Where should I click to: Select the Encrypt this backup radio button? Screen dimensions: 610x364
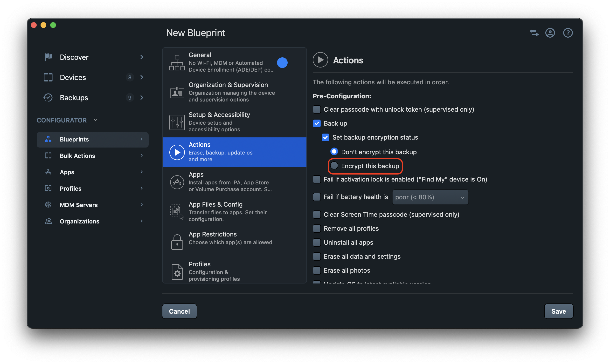[334, 166]
